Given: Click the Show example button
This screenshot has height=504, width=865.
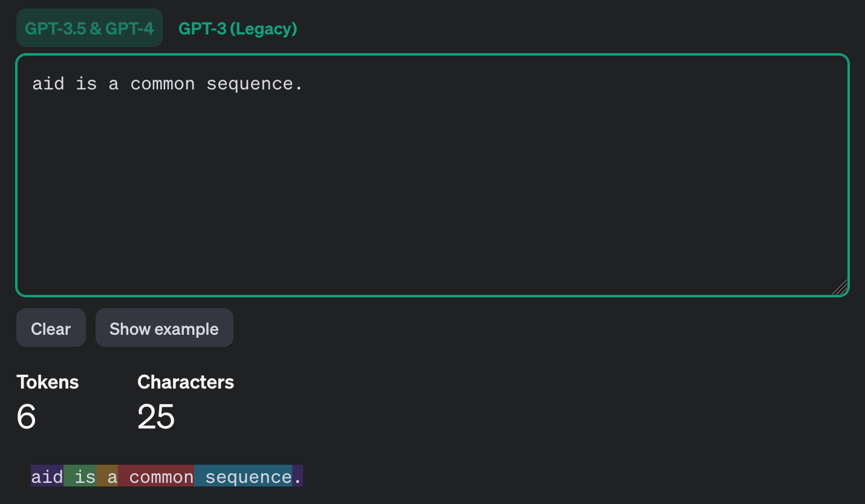Looking at the screenshot, I should pos(164,328).
